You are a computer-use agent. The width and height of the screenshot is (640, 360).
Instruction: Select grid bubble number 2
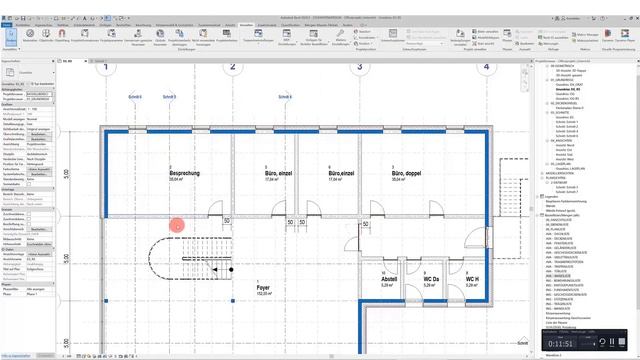[x=233, y=67]
